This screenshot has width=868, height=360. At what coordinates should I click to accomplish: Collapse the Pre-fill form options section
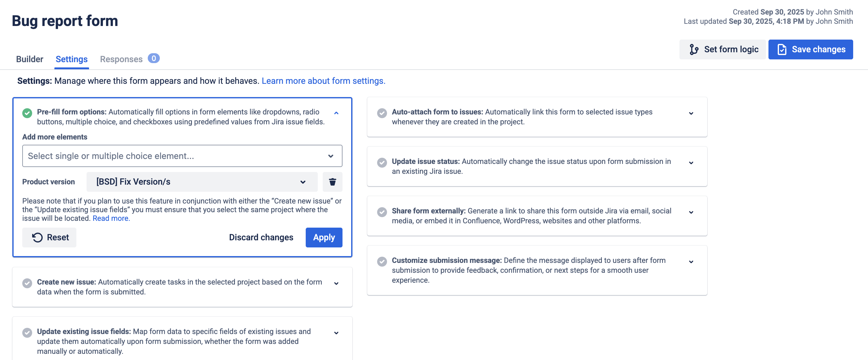point(336,113)
